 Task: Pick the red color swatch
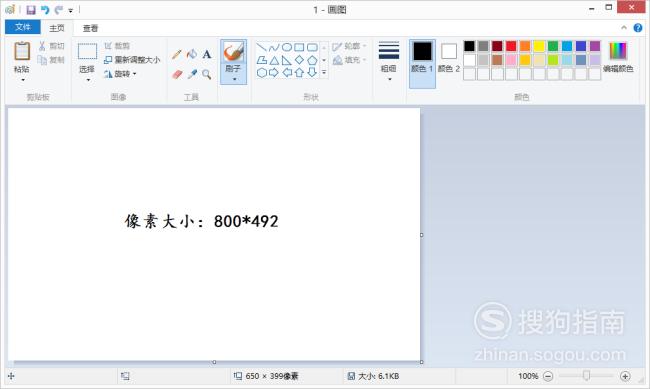click(x=511, y=46)
